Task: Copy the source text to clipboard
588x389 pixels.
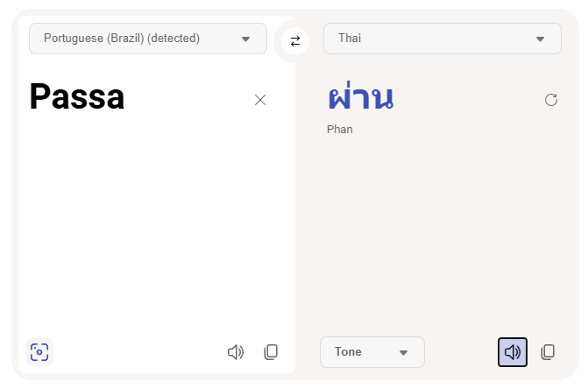Action: pos(271,352)
